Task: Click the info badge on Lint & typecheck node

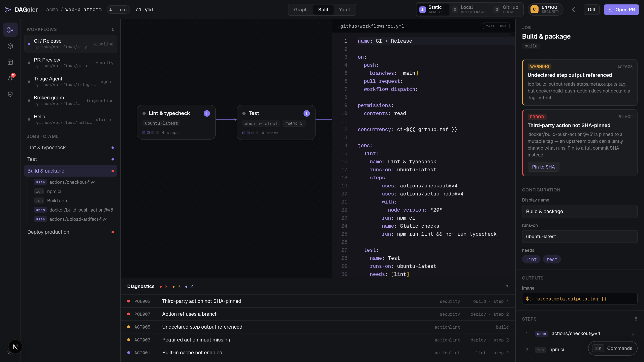Action: click(207, 113)
